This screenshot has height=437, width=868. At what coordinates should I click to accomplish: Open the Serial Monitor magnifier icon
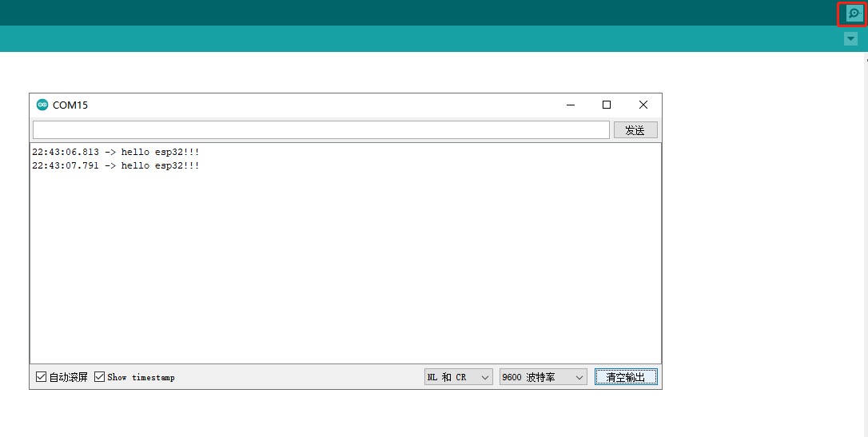[854, 13]
